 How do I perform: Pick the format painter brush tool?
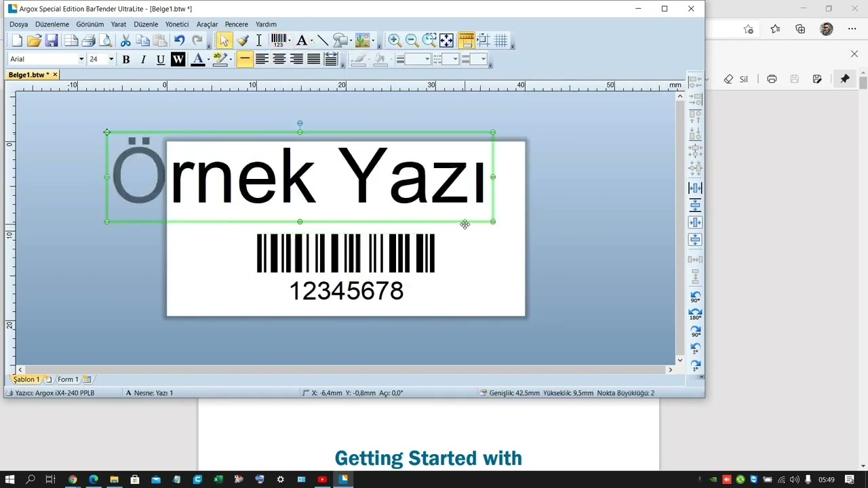click(x=242, y=41)
